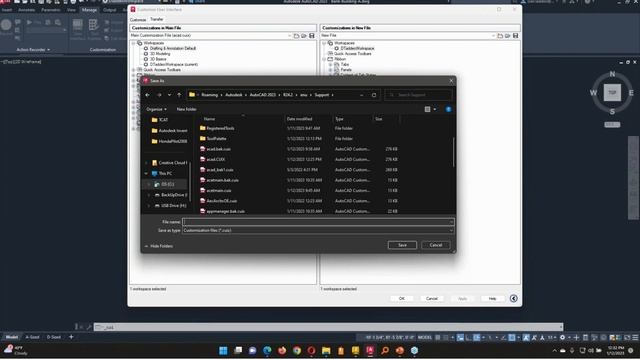Sort by Date modified column
This screenshot has height=360, width=640.
click(x=299, y=119)
